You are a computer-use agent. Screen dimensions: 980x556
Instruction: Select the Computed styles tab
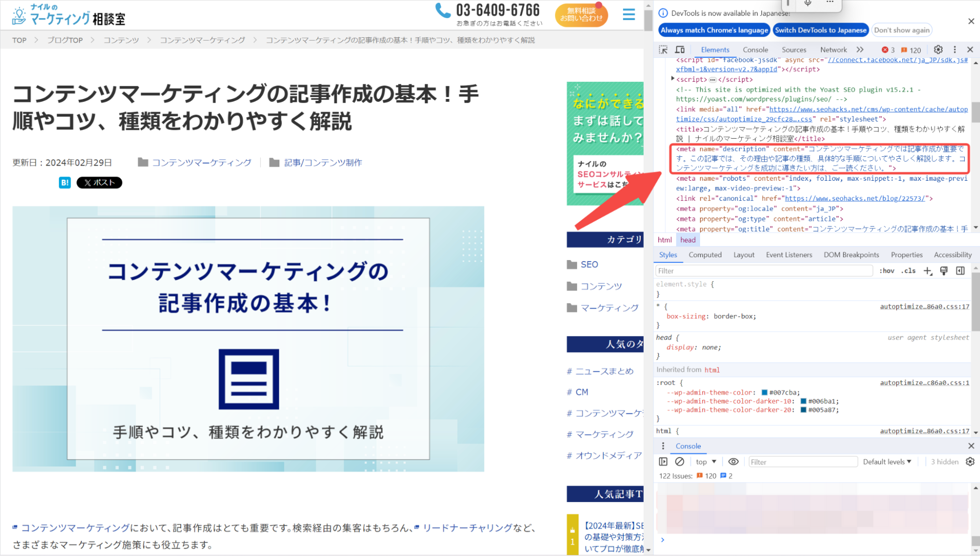point(705,255)
